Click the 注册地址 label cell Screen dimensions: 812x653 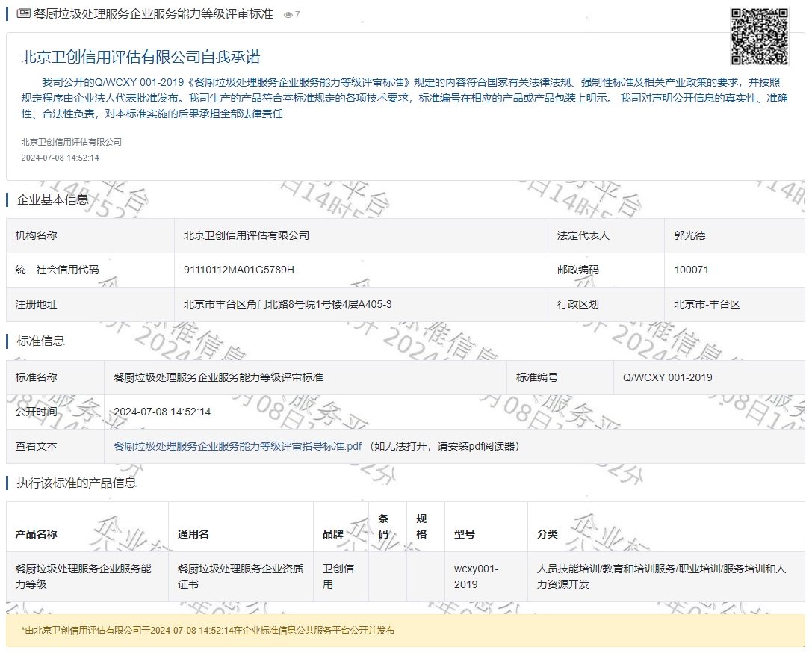[90, 305]
